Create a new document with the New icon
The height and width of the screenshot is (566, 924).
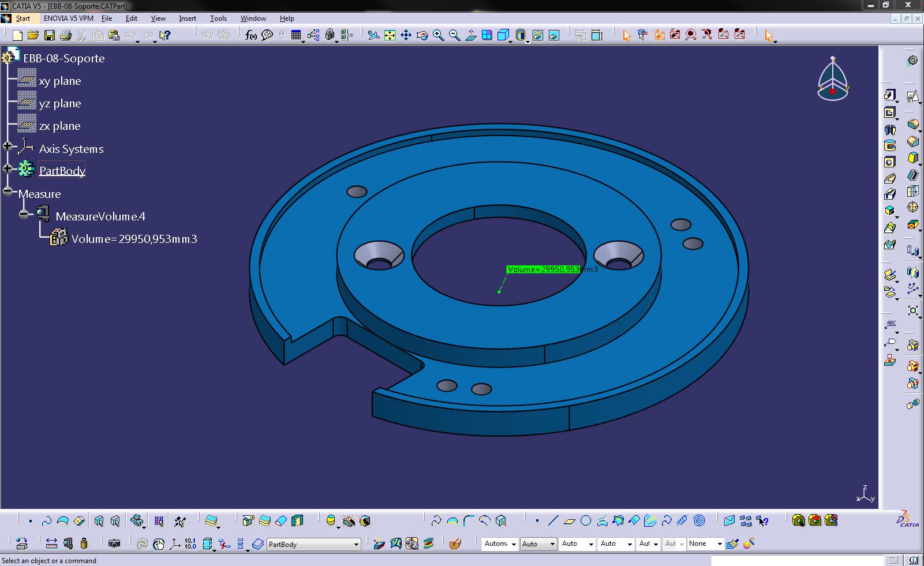click(17, 36)
